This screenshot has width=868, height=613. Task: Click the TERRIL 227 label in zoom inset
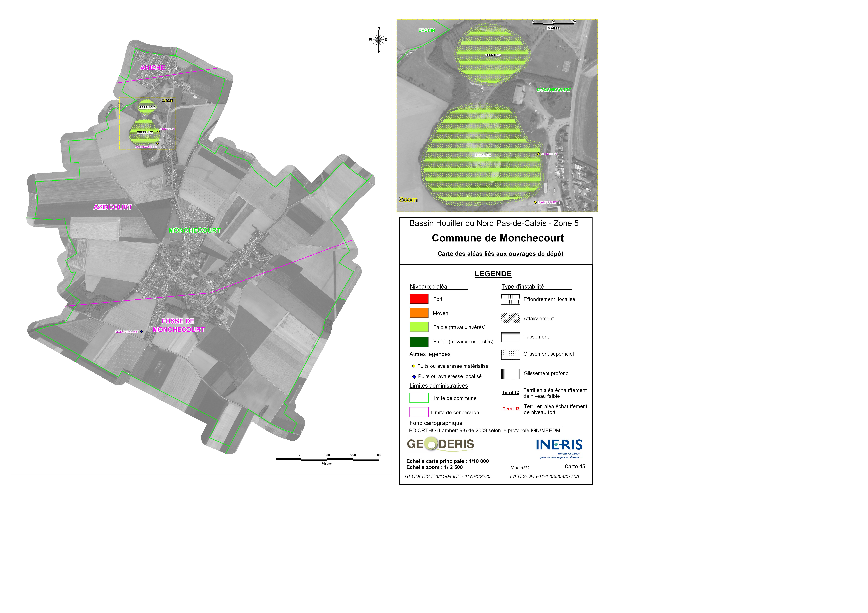point(483,155)
